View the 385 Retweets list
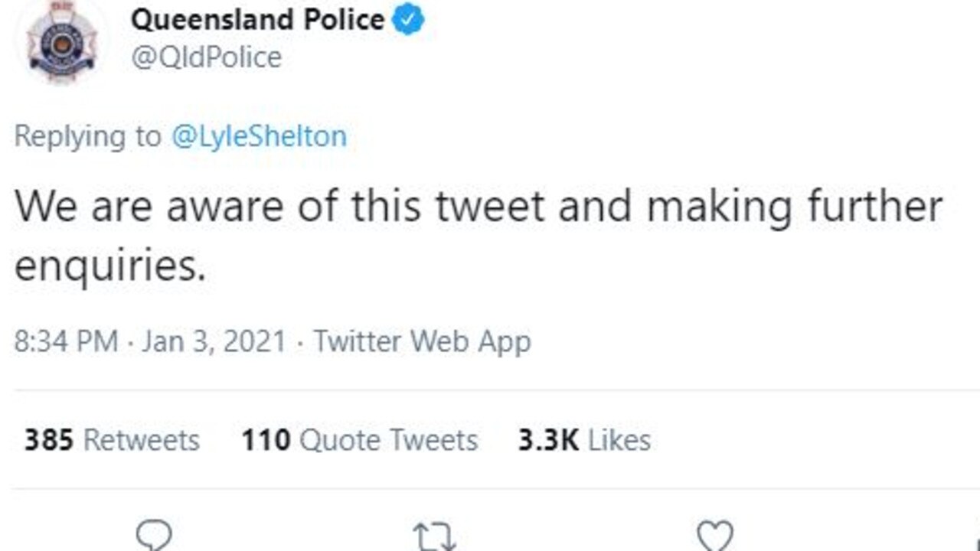 (112, 440)
